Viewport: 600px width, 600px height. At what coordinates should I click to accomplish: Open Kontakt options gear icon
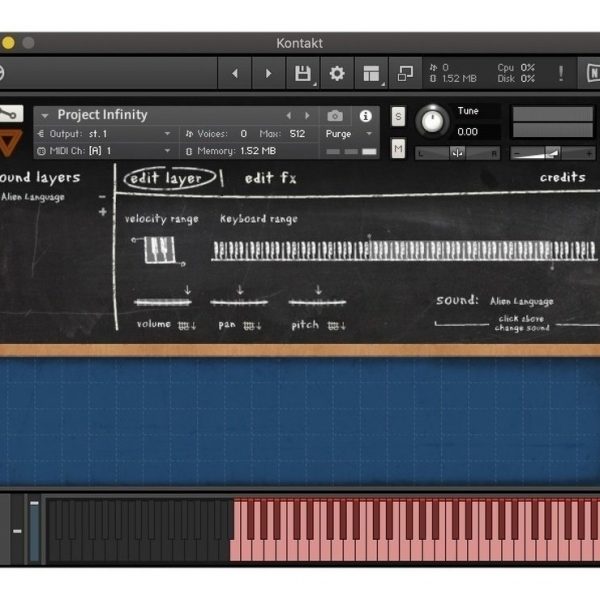click(x=337, y=73)
